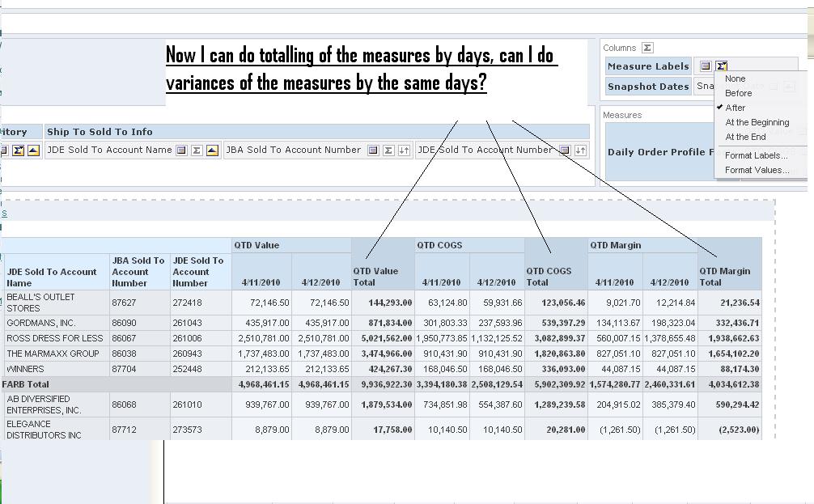
Task: Click the properties icon next to Measure Labels
Action: click(x=706, y=66)
